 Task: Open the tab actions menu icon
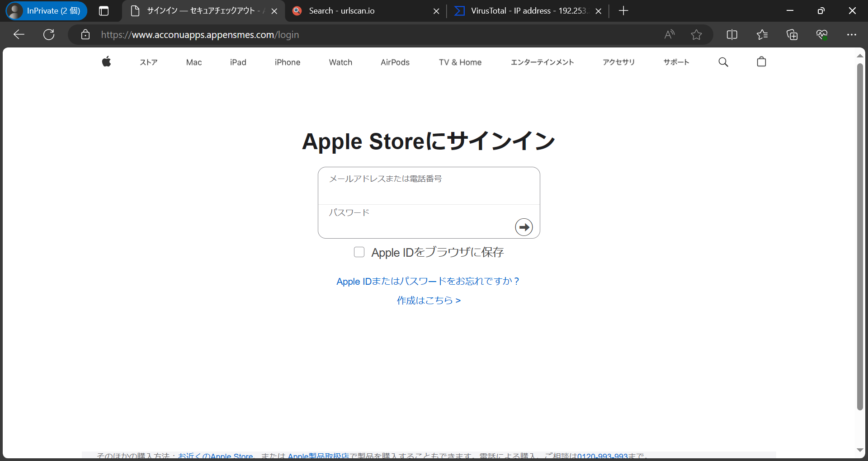coord(104,11)
